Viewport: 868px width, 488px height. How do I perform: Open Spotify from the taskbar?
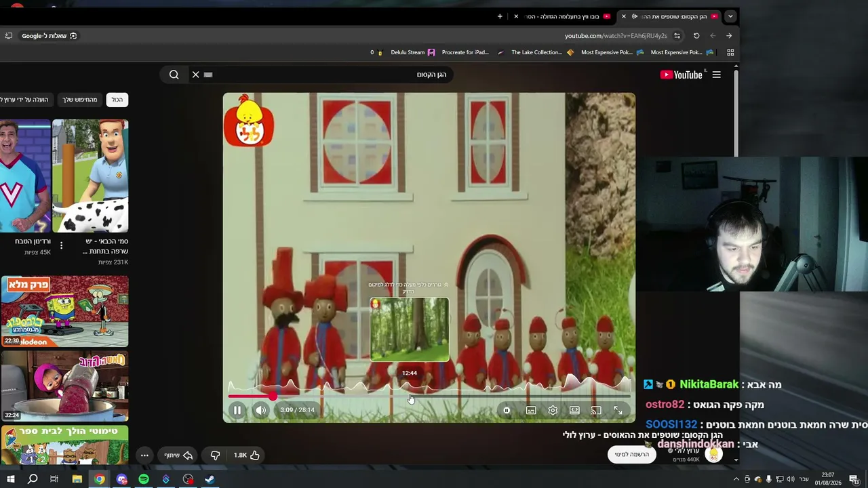[144, 479]
